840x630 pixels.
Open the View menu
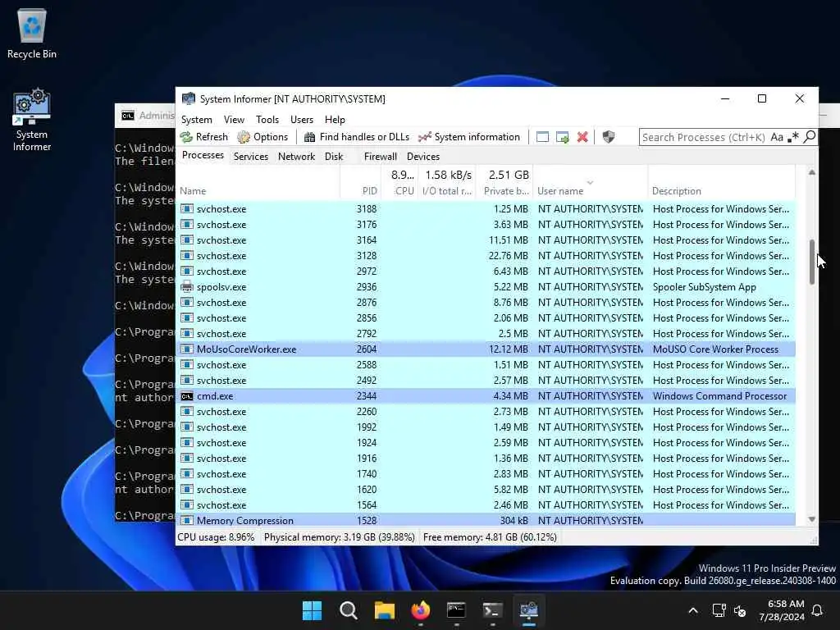point(234,120)
